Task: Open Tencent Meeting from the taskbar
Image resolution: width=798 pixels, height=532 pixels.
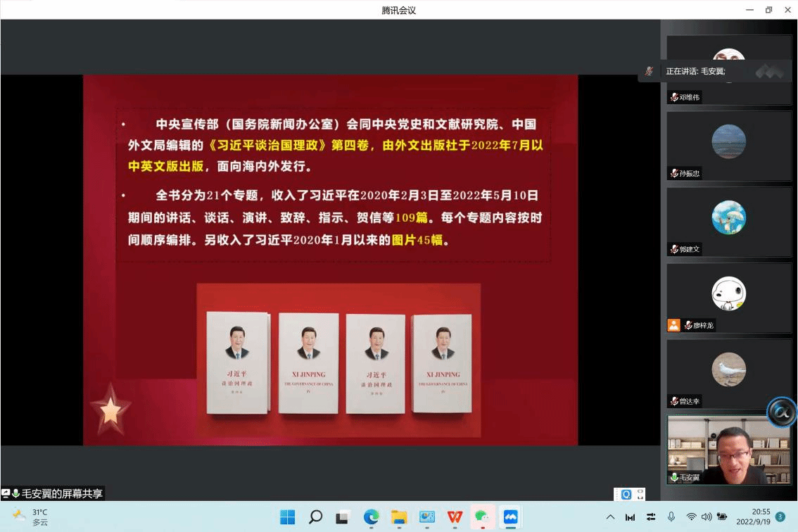Action: point(510,517)
